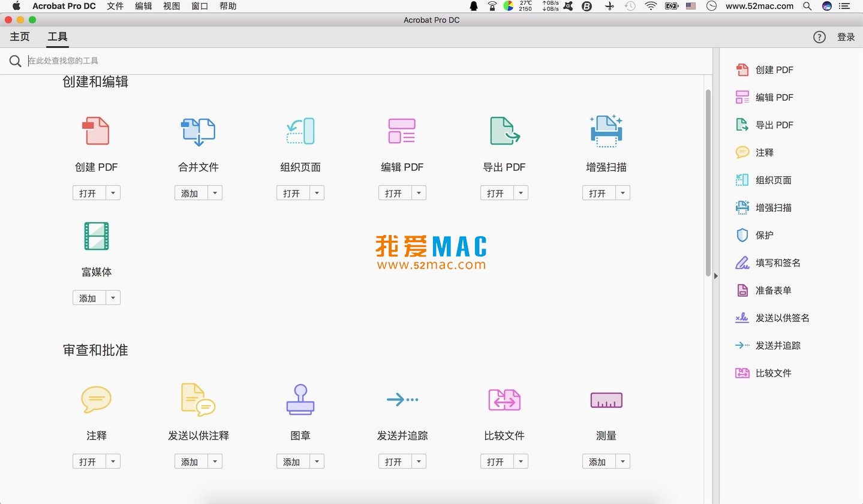
Task: Click the vertical scrollbar of tools list
Action: [x=708, y=183]
